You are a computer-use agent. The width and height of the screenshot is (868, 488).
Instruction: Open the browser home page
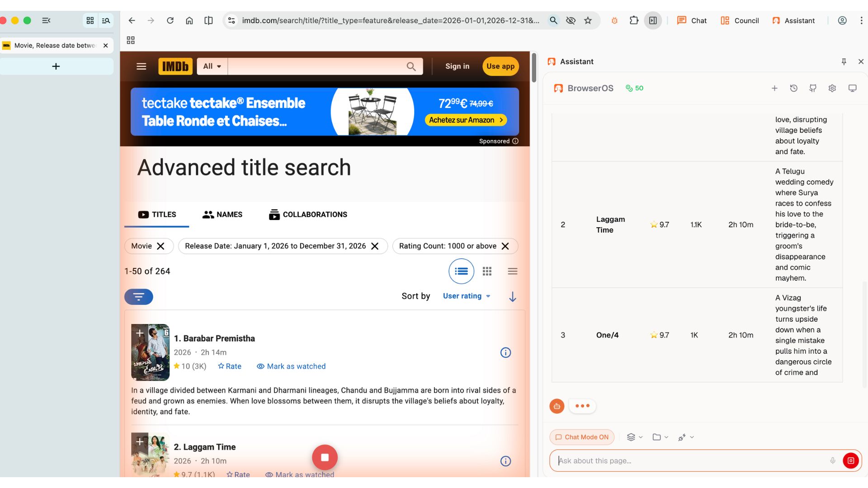pos(189,20)
